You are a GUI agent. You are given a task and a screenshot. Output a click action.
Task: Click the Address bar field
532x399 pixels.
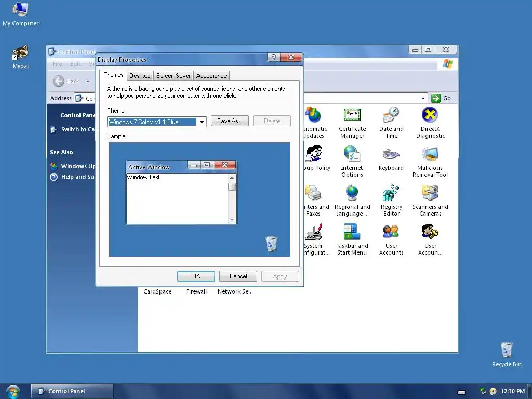(x=251, y=98)
